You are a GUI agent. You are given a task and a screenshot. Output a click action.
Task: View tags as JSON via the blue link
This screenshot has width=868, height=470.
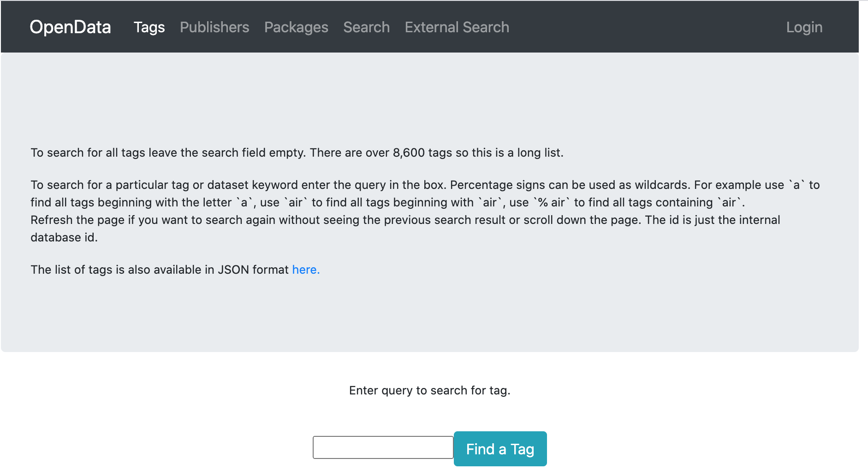305,270
